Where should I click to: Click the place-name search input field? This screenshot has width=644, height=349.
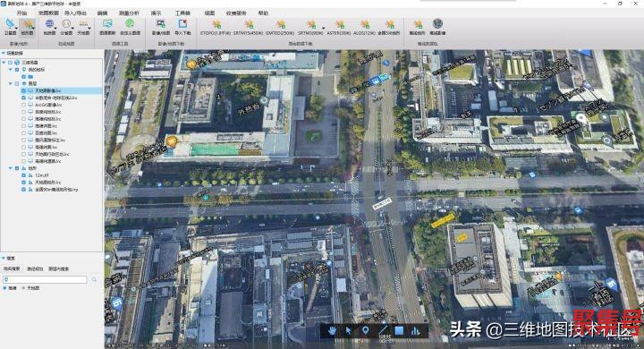pyautogui.click(x=45, y=280)
